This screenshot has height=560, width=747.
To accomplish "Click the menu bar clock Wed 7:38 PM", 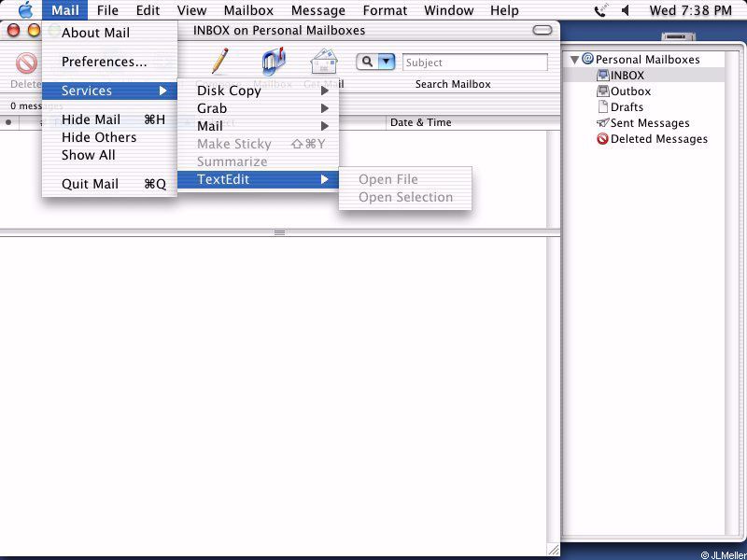I will point(690,10).
